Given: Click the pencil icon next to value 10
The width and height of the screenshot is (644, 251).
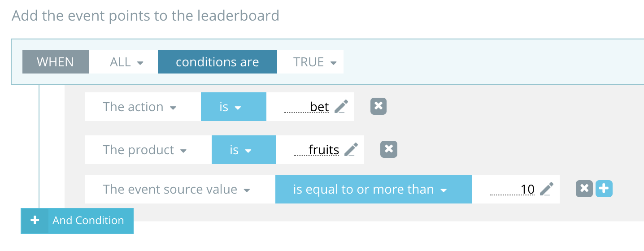Looking at the screenshot, I should pos(546,189).
